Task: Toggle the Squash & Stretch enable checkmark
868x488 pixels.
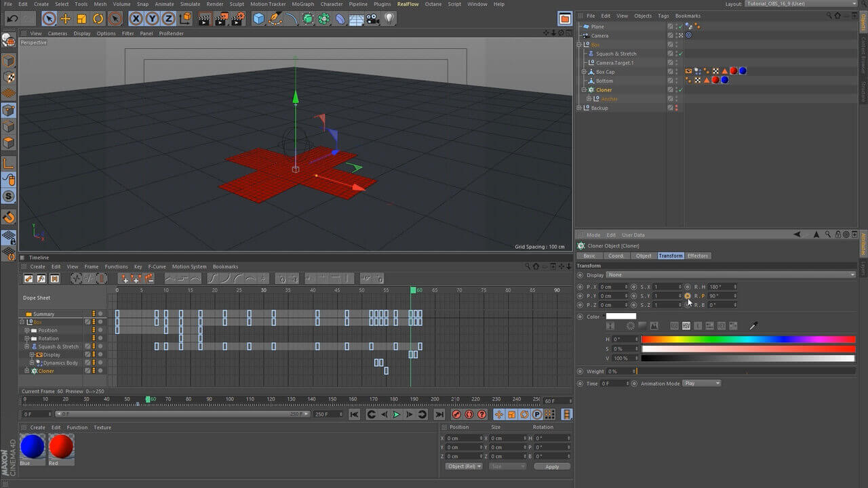Action: click(680, 54)
